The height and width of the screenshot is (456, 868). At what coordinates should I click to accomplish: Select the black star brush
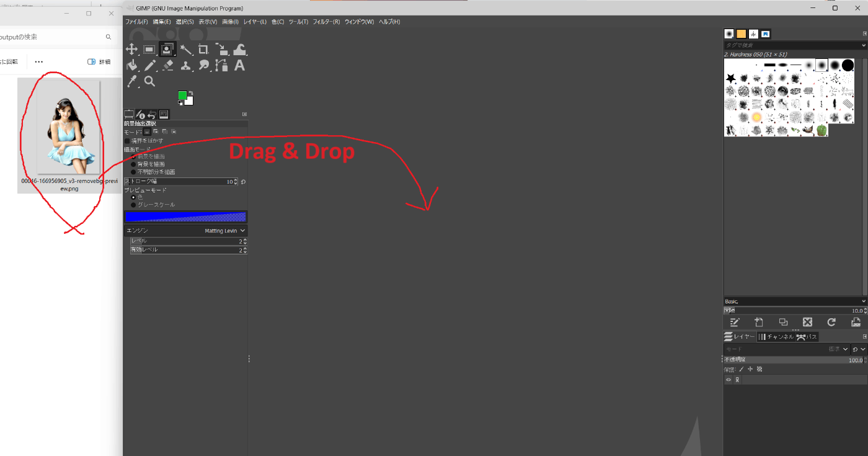tap(731, 78)
